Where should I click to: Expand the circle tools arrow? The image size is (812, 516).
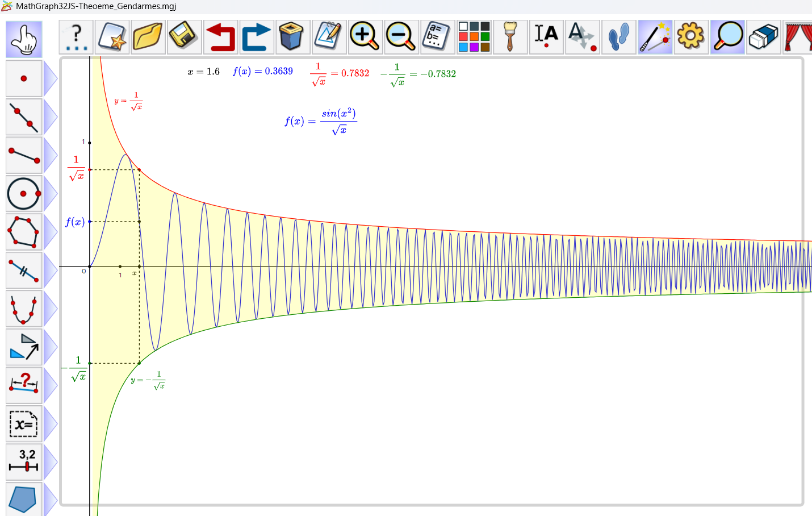tap(50, 194)
